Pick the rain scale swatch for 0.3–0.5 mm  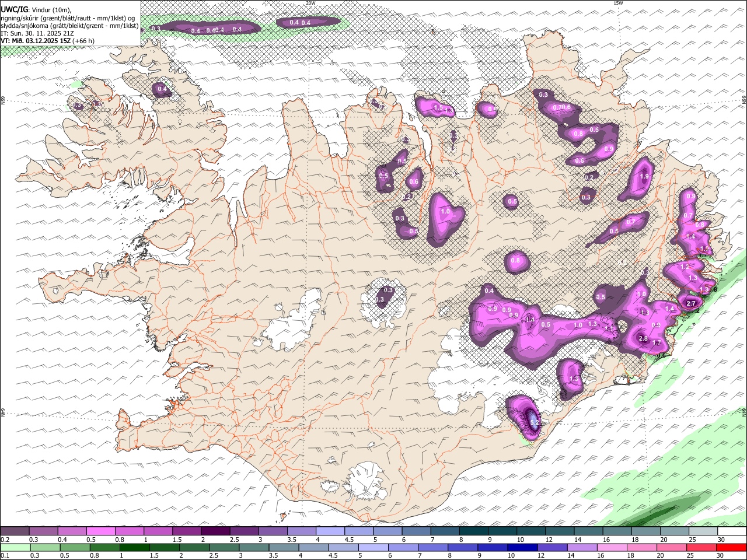pyautogui.click(x=46, y=547)
